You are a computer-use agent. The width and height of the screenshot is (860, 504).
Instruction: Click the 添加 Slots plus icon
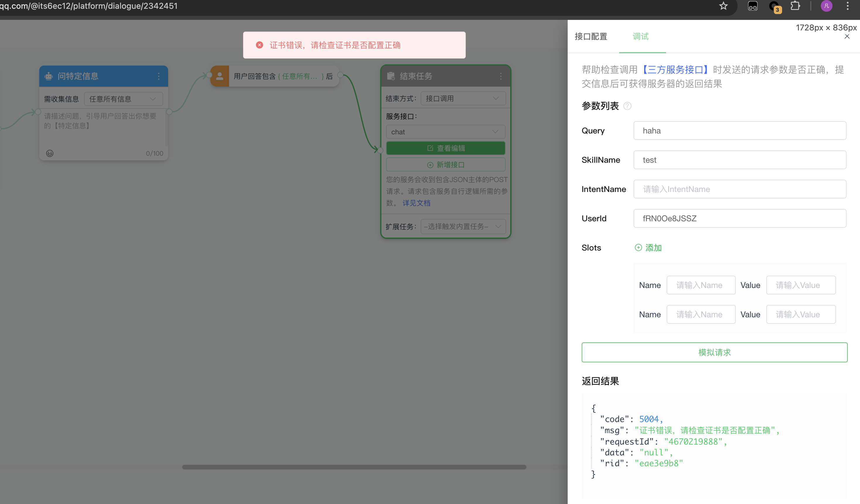click(x=639, y=247)
